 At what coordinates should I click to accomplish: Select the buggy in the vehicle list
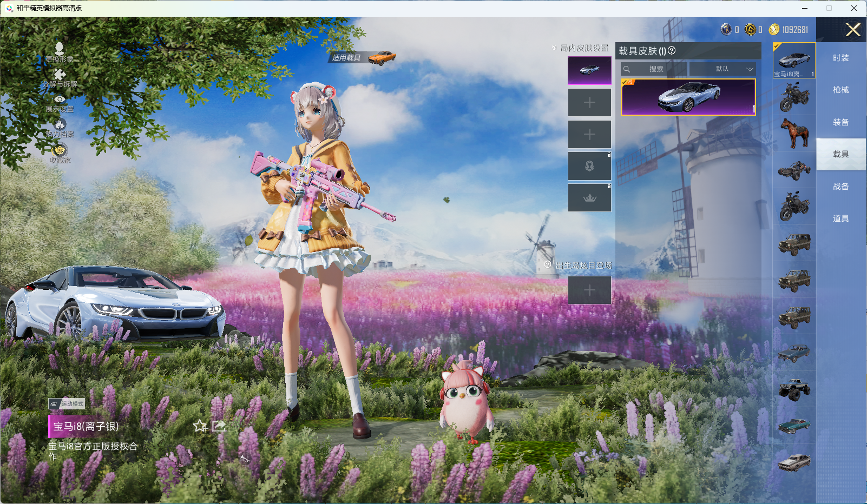point(794,170)
